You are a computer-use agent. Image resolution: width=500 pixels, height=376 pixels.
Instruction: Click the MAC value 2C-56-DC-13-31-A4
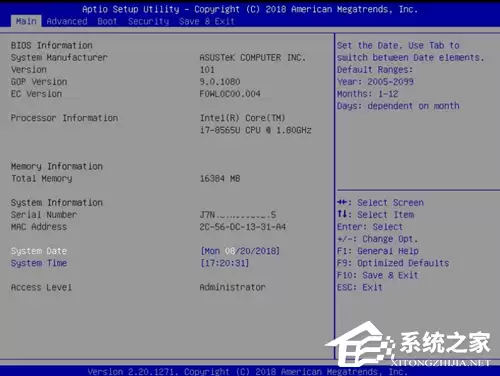(243, 227)
